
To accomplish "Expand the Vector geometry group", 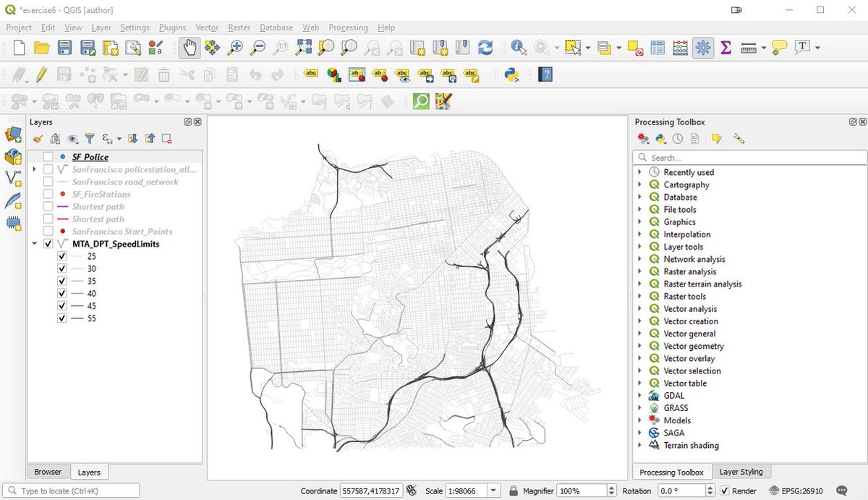I will pyautogui.click(x=639, y=346).
